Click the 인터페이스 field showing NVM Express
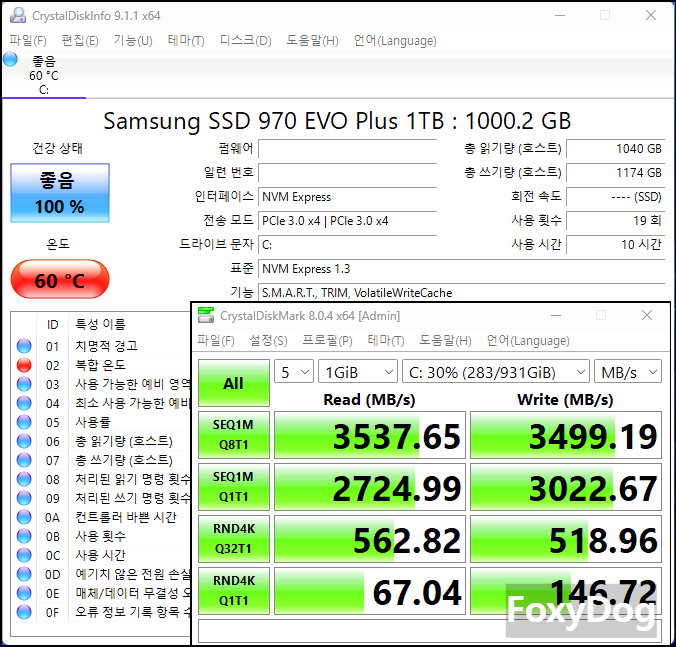 pyautogui.click(x=347, y=197)
